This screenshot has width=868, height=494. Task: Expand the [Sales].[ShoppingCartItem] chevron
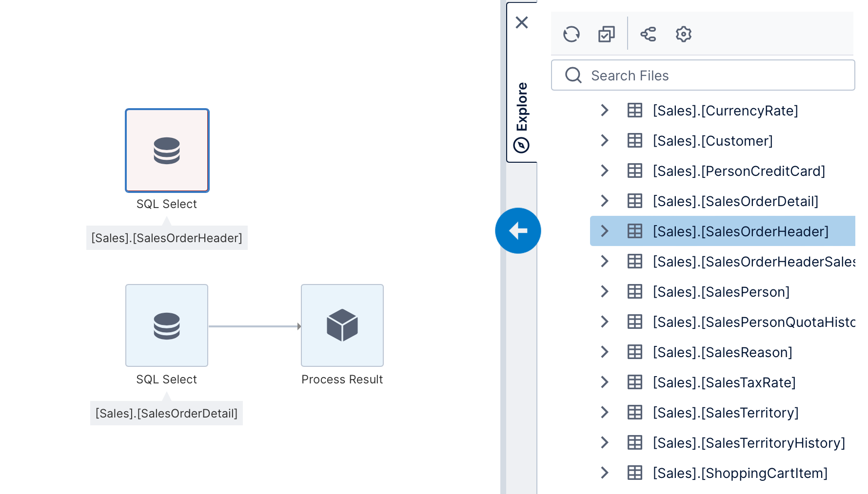[x=605, y=473]
